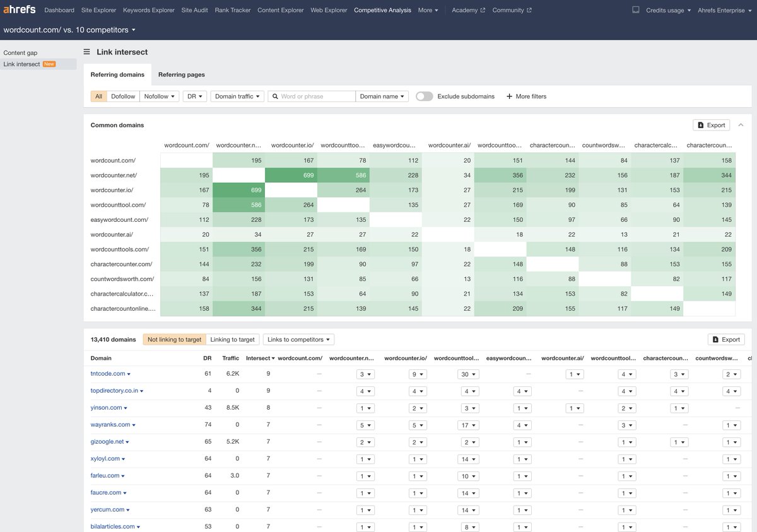757x532 pixels.
Task: Open the farleu.com domain link
Action: [x=105, y=476]
